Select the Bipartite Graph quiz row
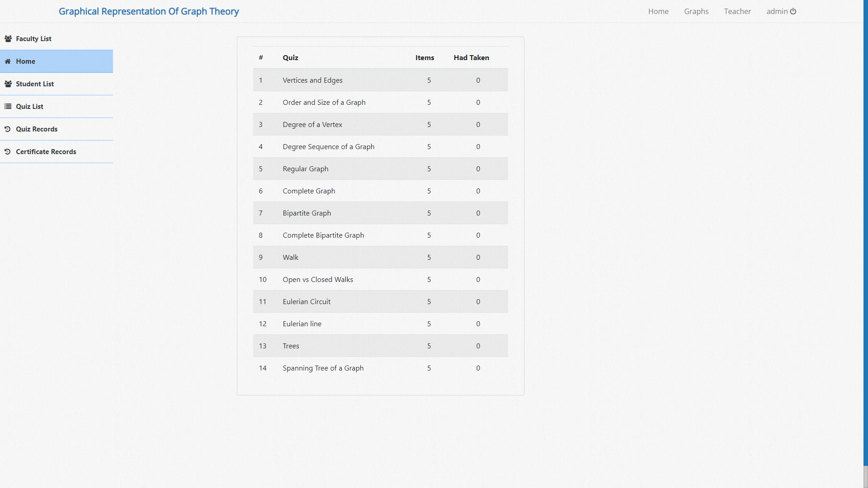 coord(307,213)
